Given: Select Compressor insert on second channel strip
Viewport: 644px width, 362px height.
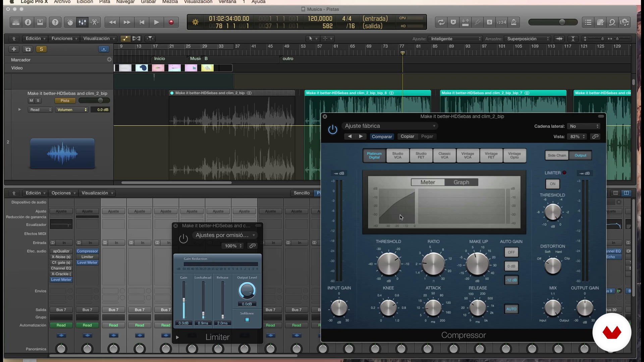Looking at the screenshot, I should click(x=87, y=251).
